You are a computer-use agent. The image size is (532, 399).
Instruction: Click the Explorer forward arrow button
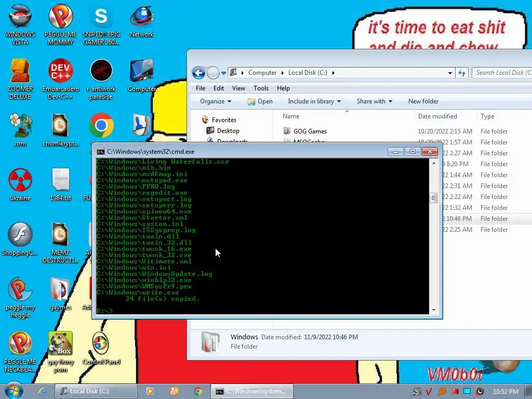pyautogui.click(x=213, y=73)
